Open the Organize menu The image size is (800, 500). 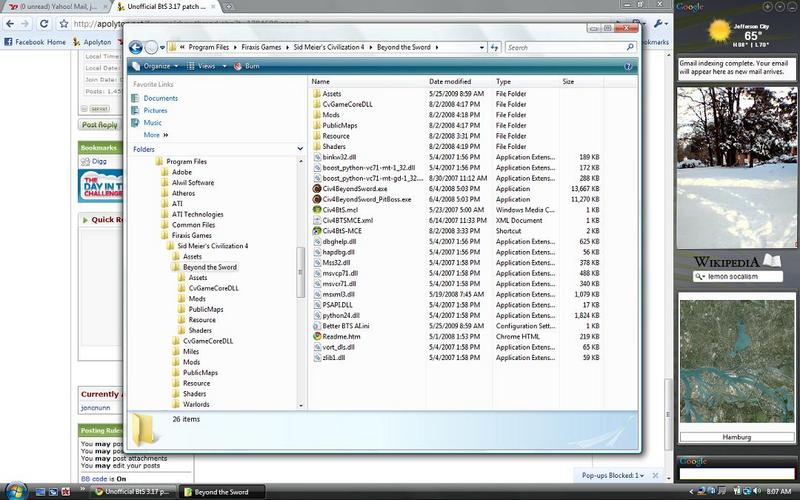156,66
